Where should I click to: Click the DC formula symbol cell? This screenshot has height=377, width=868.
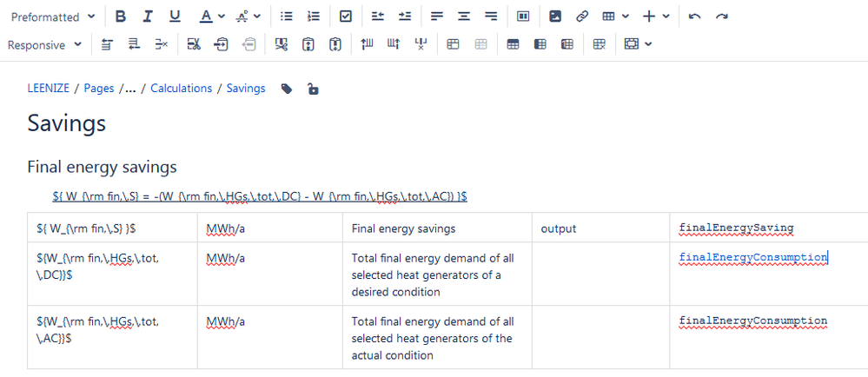(x=112, y=274)
